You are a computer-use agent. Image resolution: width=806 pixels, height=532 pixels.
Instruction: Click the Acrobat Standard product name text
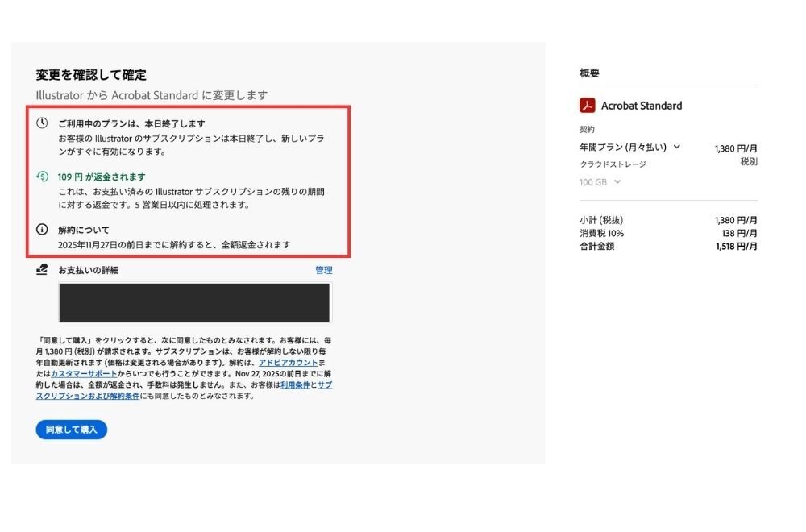642,106
